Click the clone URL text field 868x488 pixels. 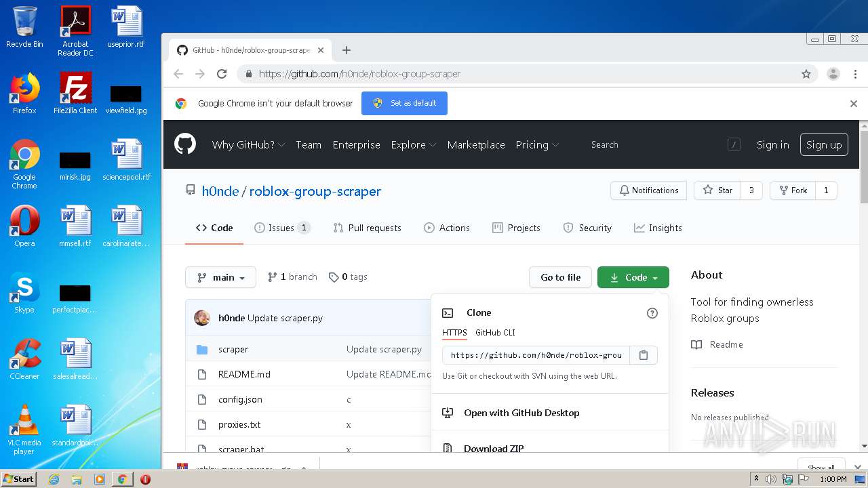click(x=536, y=355)
